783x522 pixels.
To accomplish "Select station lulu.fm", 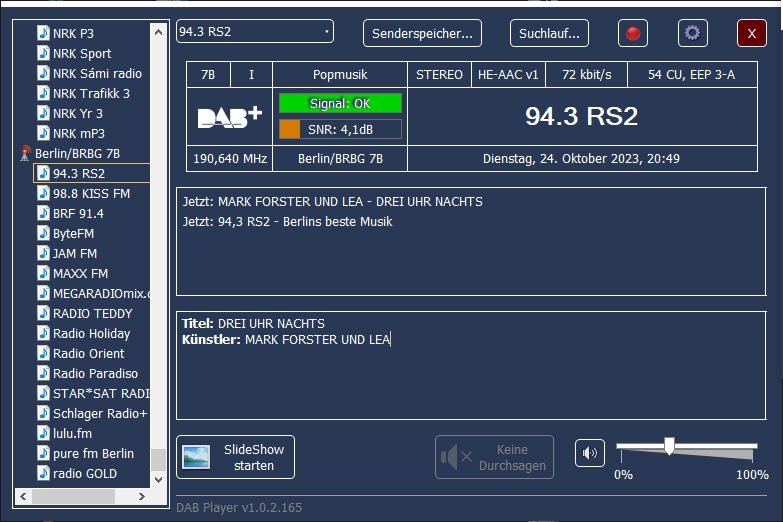I will click(72, 433).
